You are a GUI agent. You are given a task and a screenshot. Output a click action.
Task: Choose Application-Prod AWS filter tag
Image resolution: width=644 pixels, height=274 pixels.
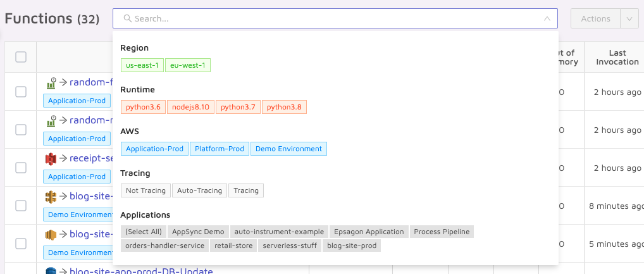coord(154,149)
